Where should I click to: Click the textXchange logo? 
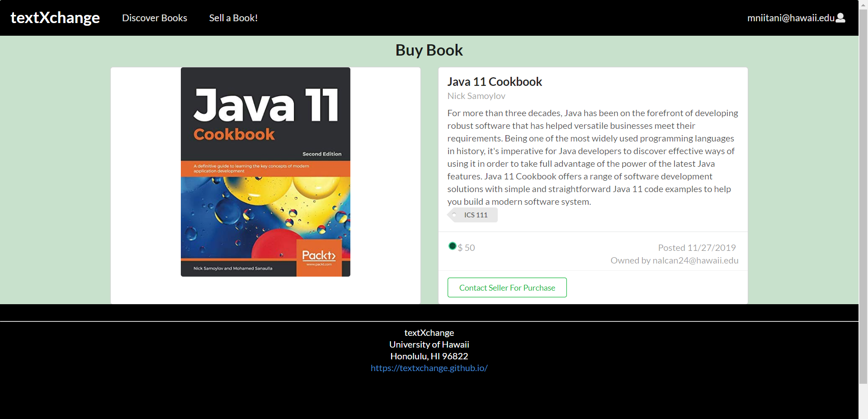pyautogui.click(x=55, y=18)
